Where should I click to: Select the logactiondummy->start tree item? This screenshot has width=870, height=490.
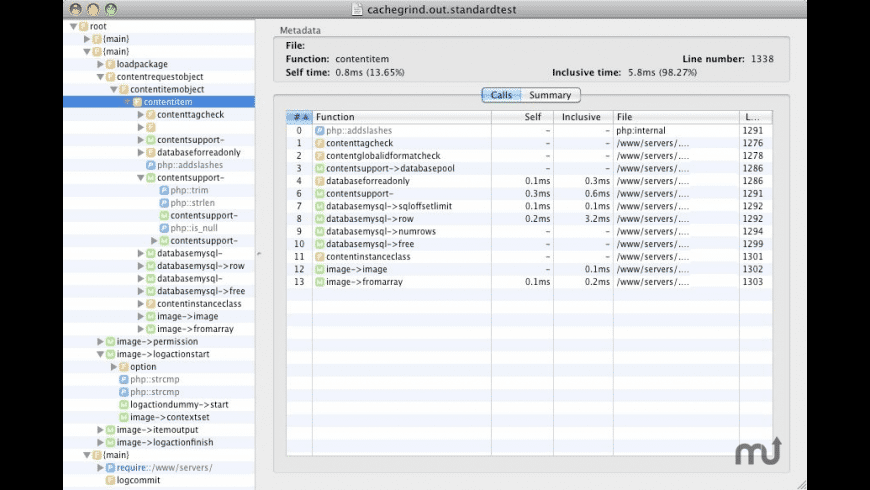pyautogui.click(x=159, y=405)
